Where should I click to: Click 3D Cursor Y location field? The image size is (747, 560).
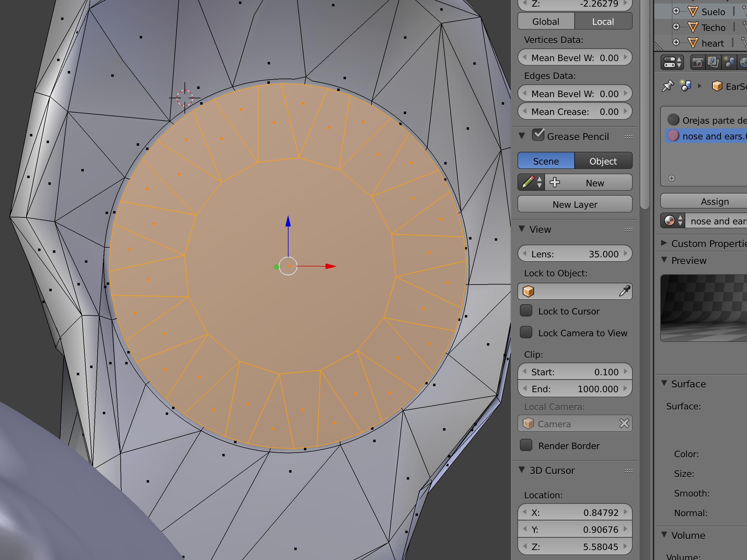[x=575, y=529]
